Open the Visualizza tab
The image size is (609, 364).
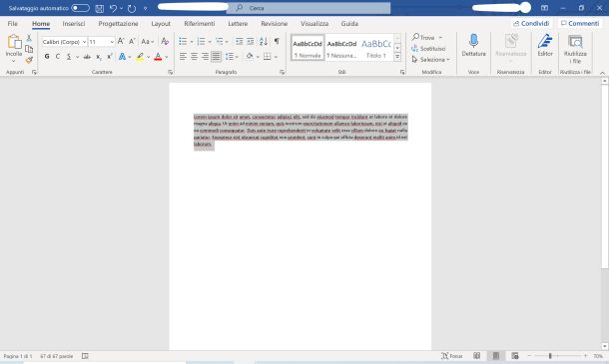pyautogui.click(x=314, y=24)
